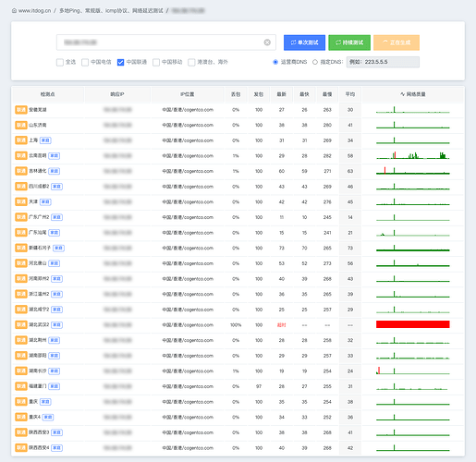Click the 家宽 badge next to 河北唐山
Screen dimensions: 476x462
pyautogui.click(x=55, y=263)
